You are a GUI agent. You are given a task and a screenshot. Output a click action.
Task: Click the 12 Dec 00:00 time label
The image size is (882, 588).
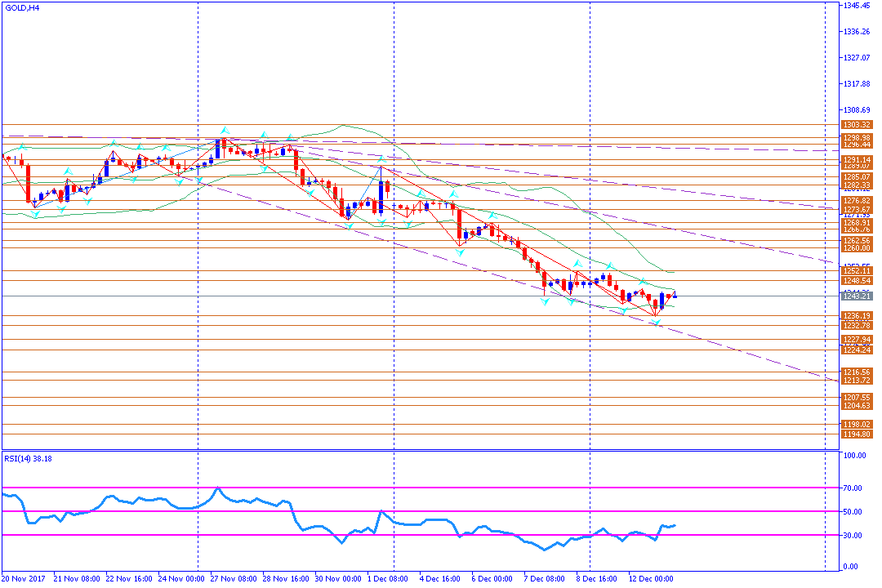pyautogui.click(x=651, y=578)
